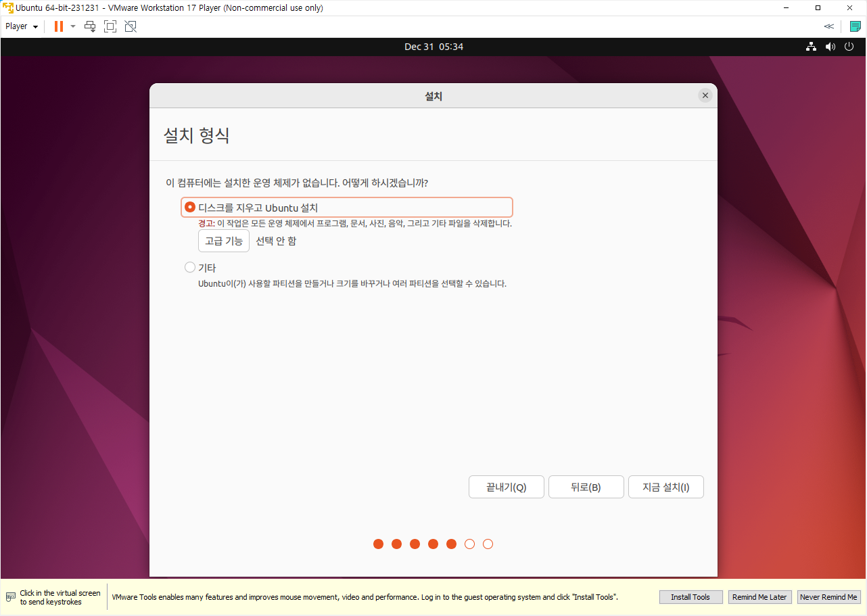Click the Ubuntu volume speaker icon

pos(830,47)
